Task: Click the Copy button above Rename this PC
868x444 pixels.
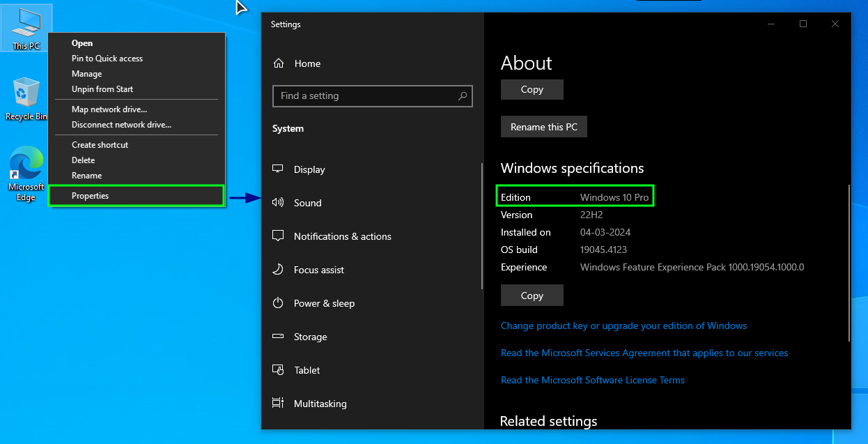Action: tap(532, 89)
